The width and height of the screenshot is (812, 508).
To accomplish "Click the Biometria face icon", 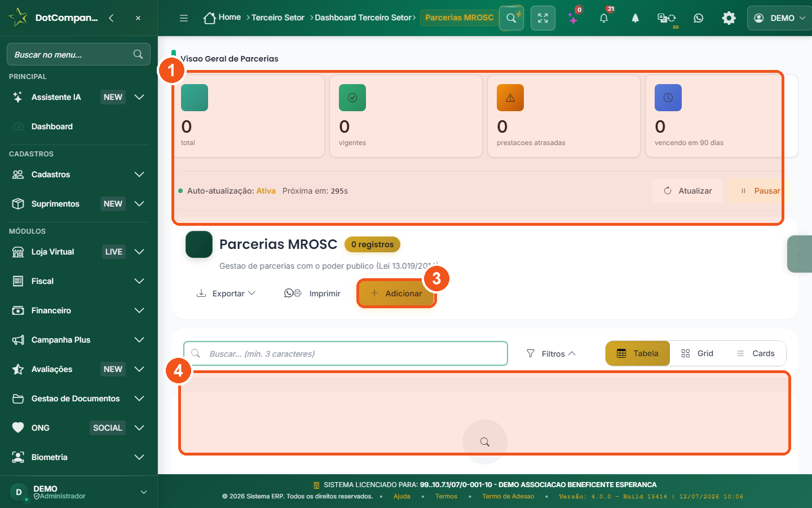I will [x=18, y=457].
